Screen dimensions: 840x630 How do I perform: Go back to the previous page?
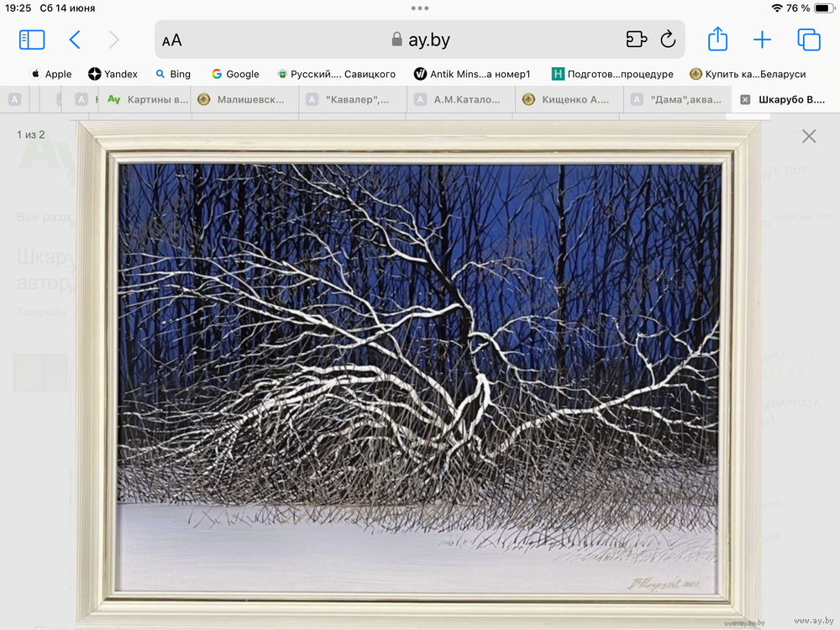75,39
